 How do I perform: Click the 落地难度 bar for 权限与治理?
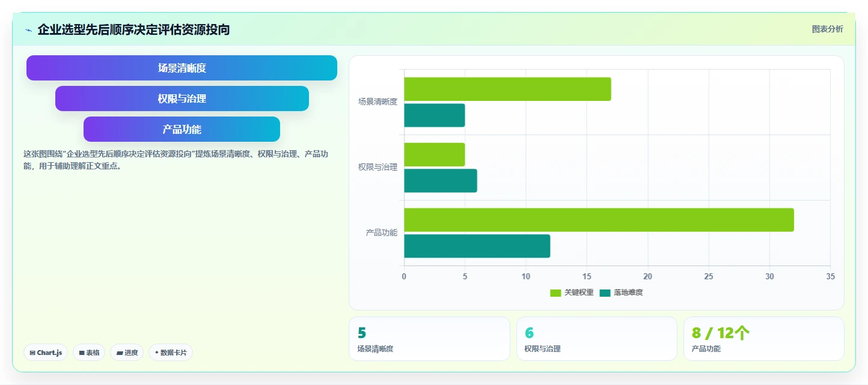pyautogui.click(x=441, y=181)
